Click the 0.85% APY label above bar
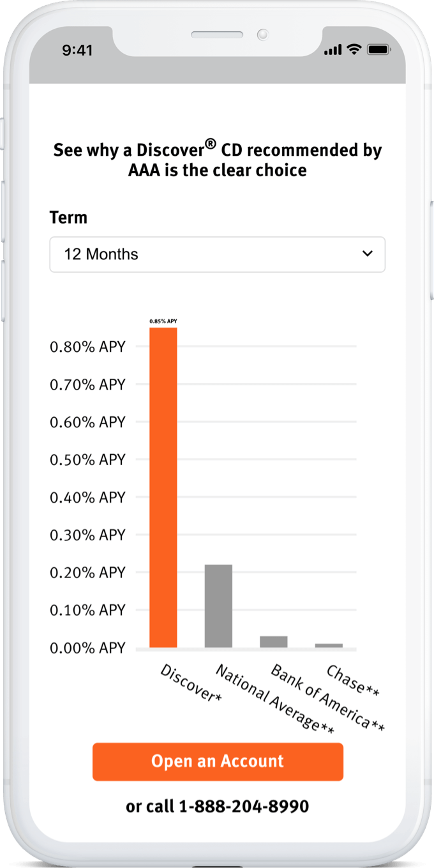The height and width of the screenshot is (868, 434). pos(163,321)
